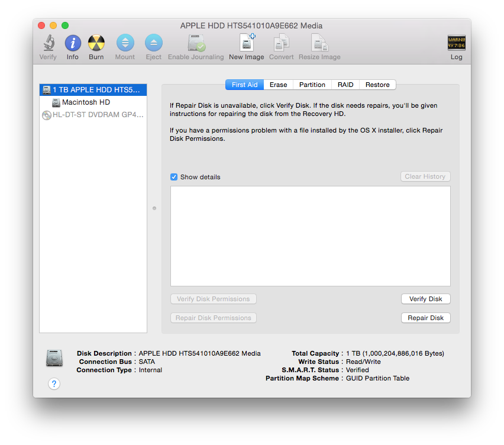The width and height of the screenshot is (504, 445).
Task: Click the 1 TB APPLE HDD disk icon in sidebar
Action: (47, 90)
